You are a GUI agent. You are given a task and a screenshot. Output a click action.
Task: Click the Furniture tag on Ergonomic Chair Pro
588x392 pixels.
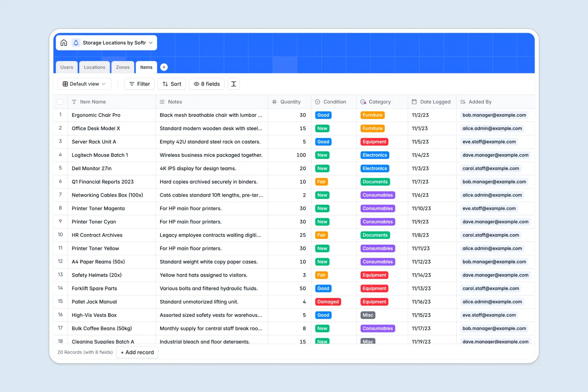click(372, 115)
